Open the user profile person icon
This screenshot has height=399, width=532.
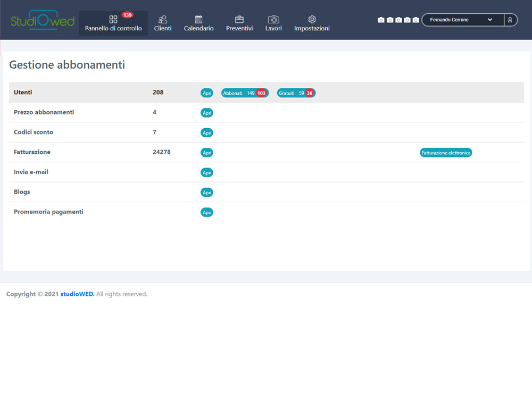pyautogui.click(x=510, y=20)
